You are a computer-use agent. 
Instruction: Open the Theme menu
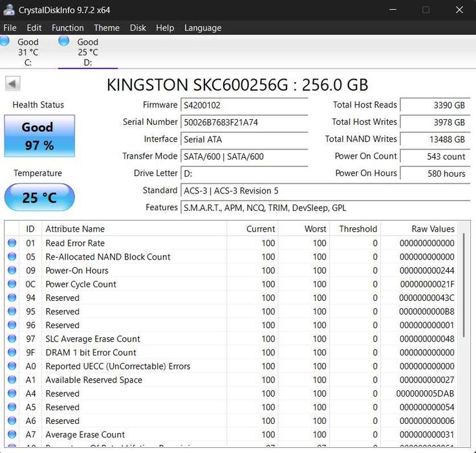(x=107, y=28)
